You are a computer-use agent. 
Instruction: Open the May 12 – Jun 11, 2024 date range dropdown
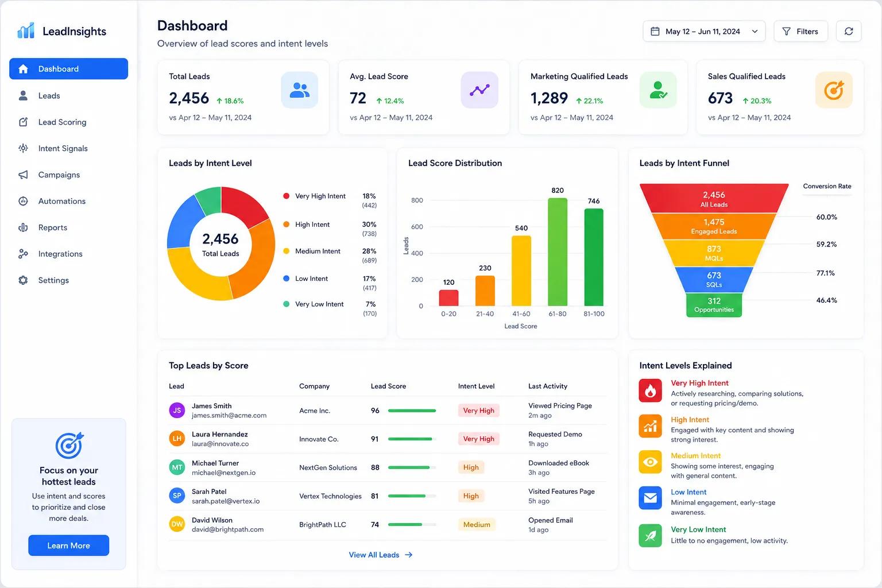click(x=704, y=32)
